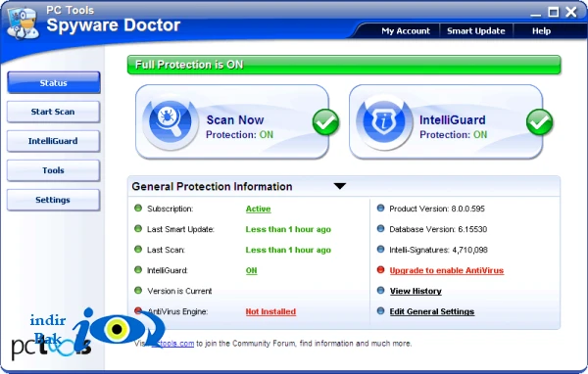Screen dimensions: 588x374
Task: Click the Not Installed AntiVirus link
Action: pyautogui.click(x=270, y=311)
